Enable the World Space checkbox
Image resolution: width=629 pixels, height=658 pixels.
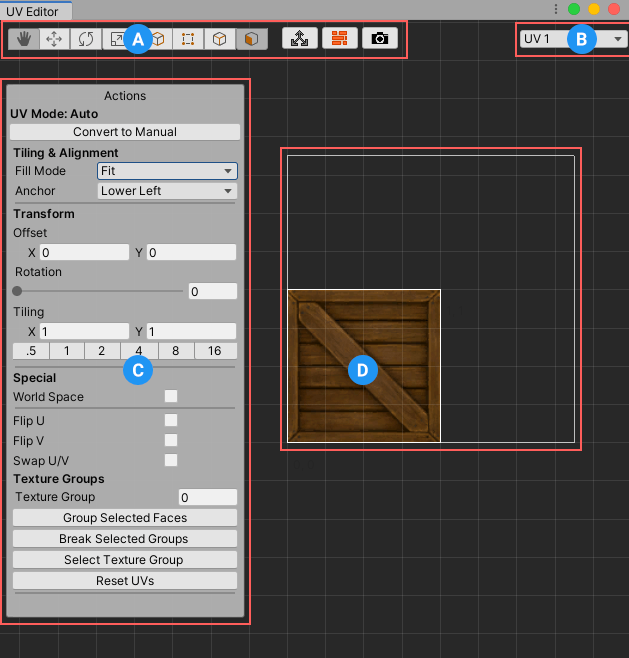click(171, 397)
